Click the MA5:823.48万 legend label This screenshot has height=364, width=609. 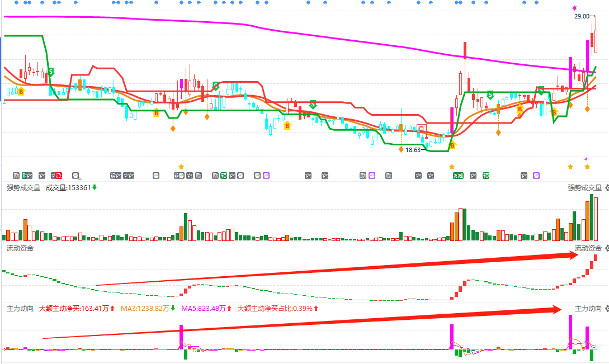click(x=203, y=309)
